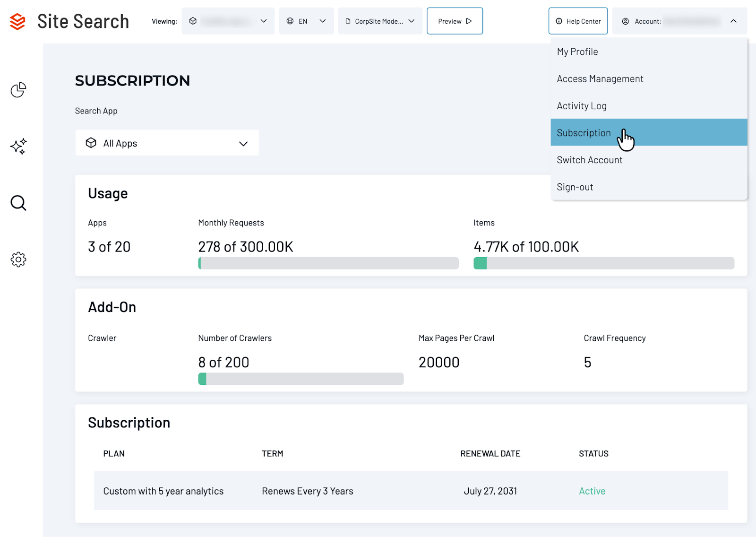Click the Number of Crawlers progress bar

[301, 379]
